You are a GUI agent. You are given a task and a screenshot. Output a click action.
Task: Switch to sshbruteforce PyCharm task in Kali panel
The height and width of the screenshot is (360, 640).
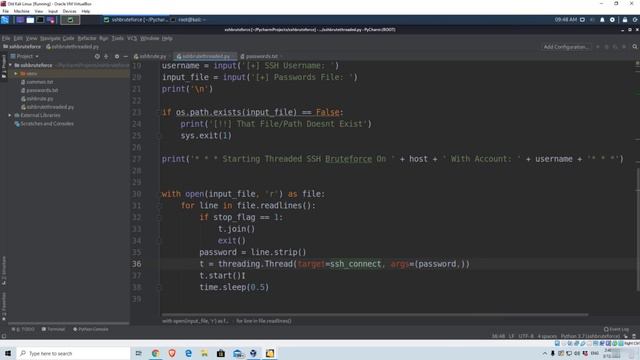(136, 20)
